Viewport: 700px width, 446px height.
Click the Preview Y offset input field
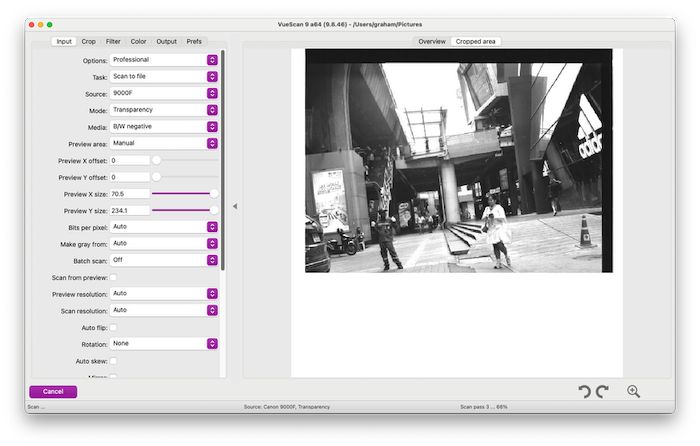coord(129,177)
